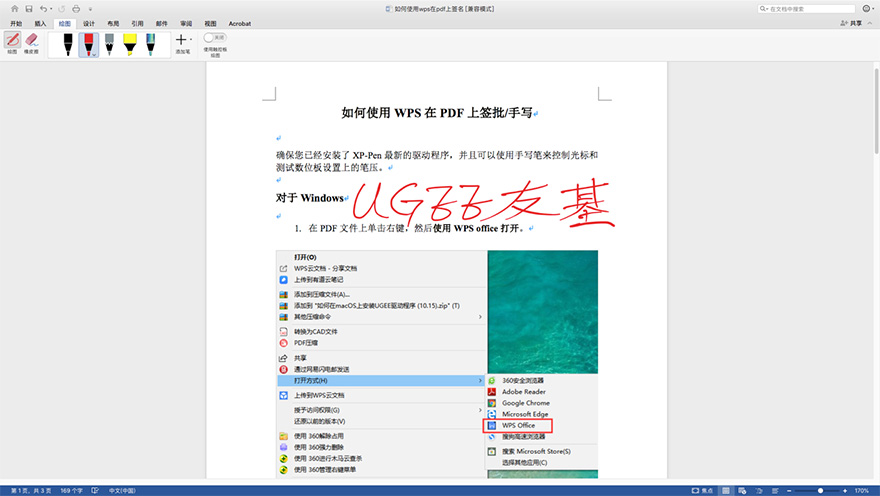The height and width of the screenshot is (496, 880).
Task: Switch to web layout view icon
Action: (x=742, y=490)
